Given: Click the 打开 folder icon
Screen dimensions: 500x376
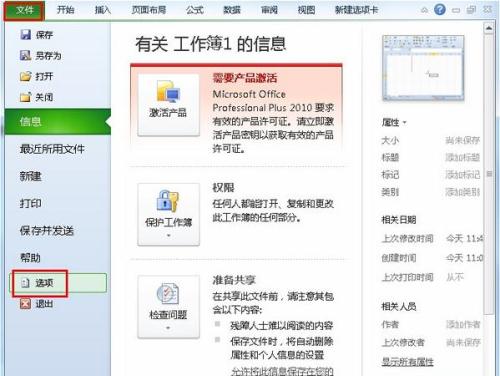Looking at the screenshot, I should [x=25, y=76].
